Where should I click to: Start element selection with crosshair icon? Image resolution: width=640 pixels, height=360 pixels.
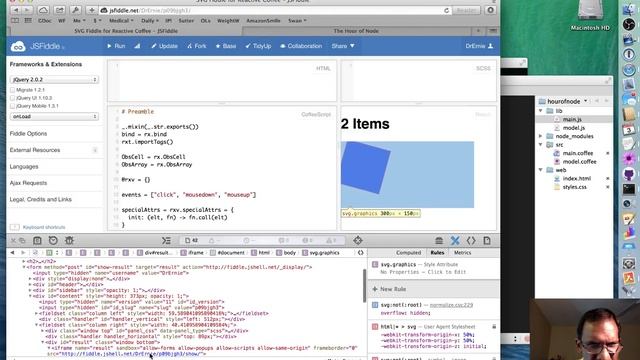point(358,240)
